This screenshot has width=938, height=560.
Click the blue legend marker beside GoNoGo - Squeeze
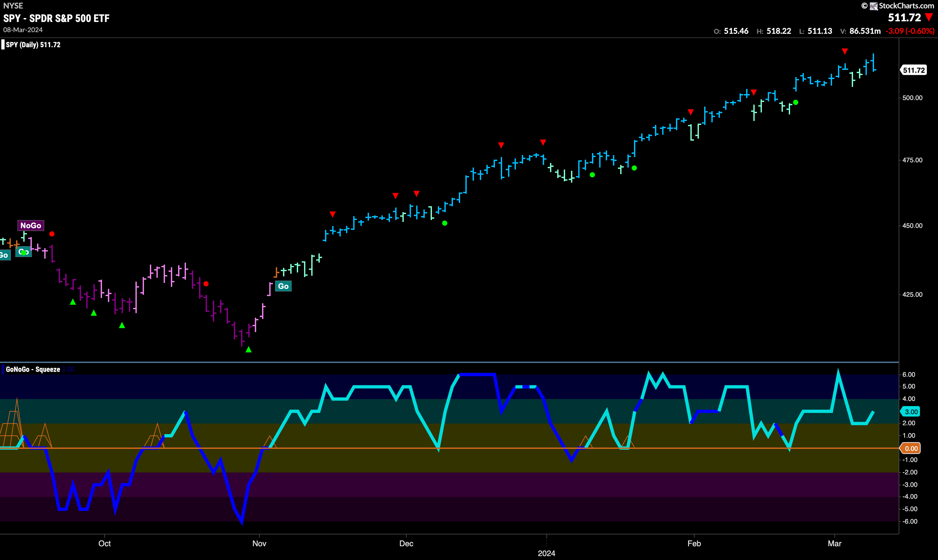click(3, 369)
